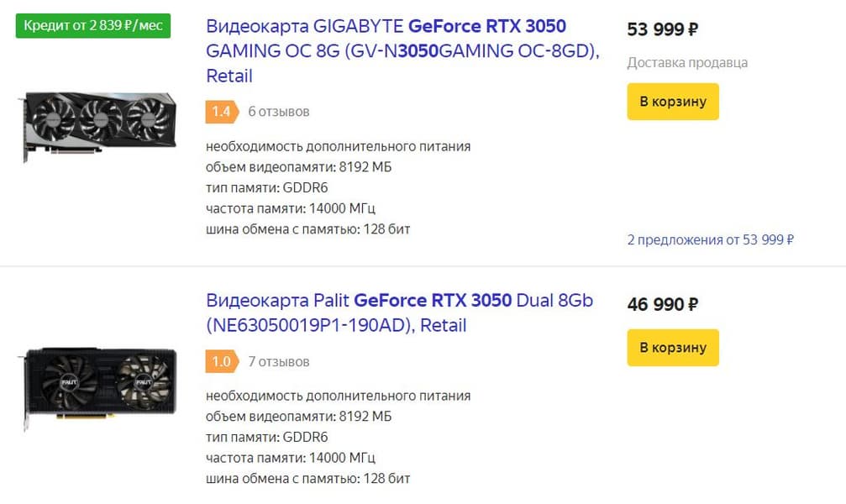Click the orange 1.0 rating badge
Screen dimensions: 846x504
coord(221,362)
